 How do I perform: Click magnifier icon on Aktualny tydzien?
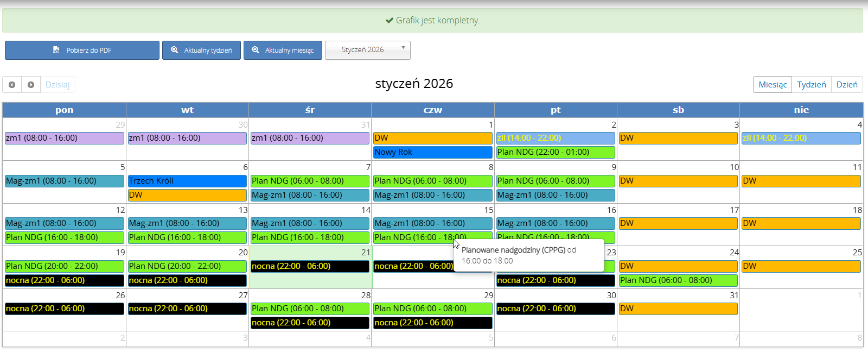tap(175, 50)
